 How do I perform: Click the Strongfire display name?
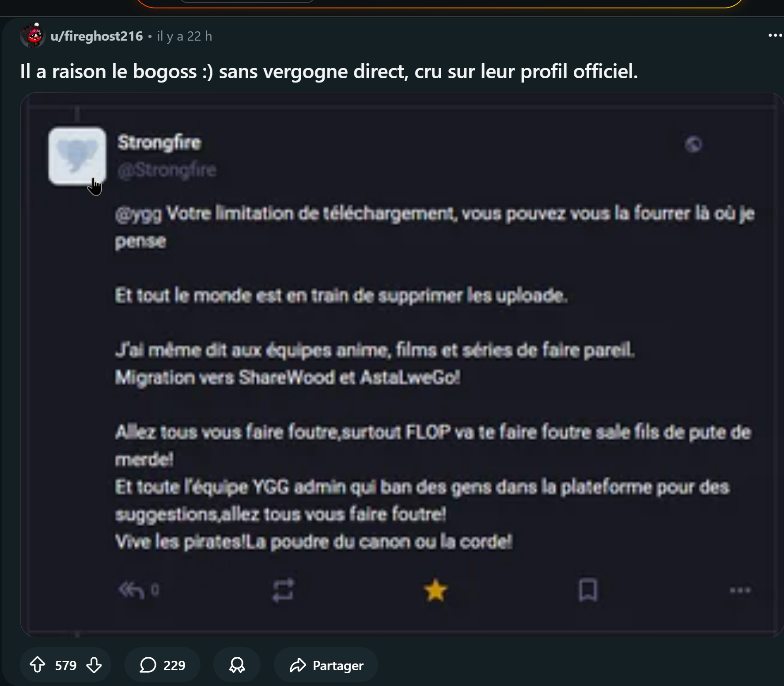pos(159,143)
